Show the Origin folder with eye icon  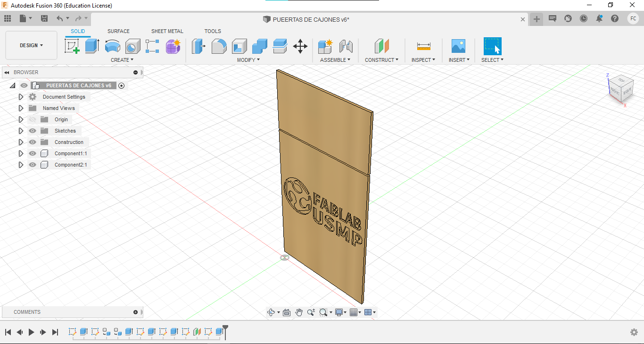[33, 119]
